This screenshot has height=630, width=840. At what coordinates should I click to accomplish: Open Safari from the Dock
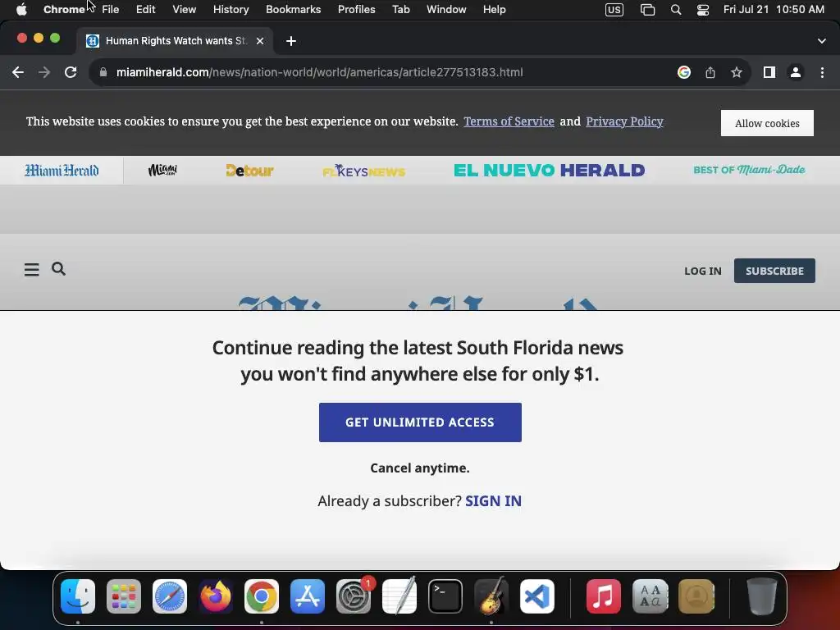pos(170,596)
